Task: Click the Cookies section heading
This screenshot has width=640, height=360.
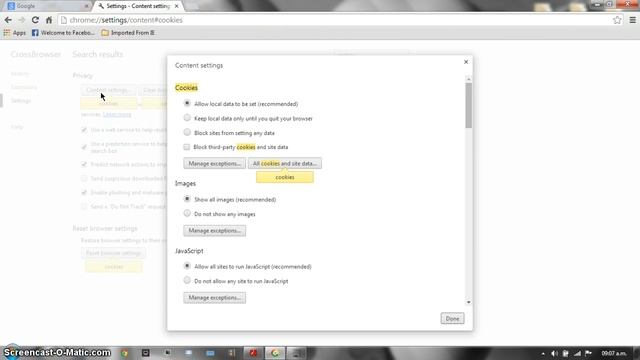Action: point(186,88)
